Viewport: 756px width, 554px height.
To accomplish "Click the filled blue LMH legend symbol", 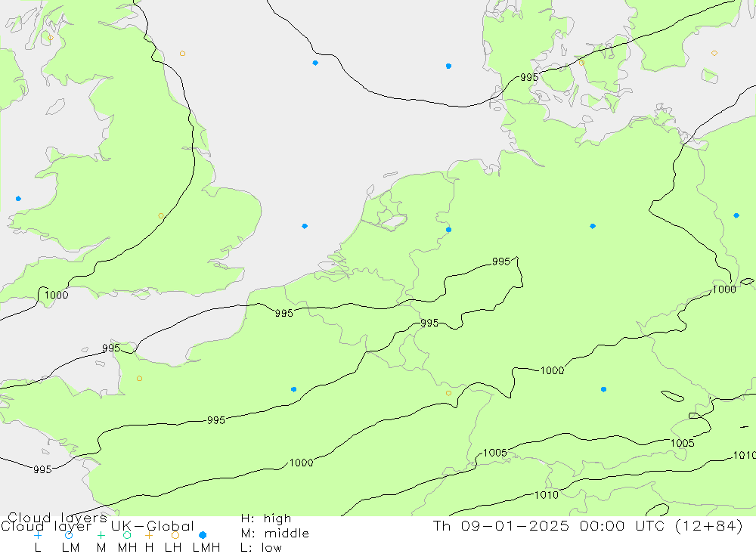I will coord(203,535).
